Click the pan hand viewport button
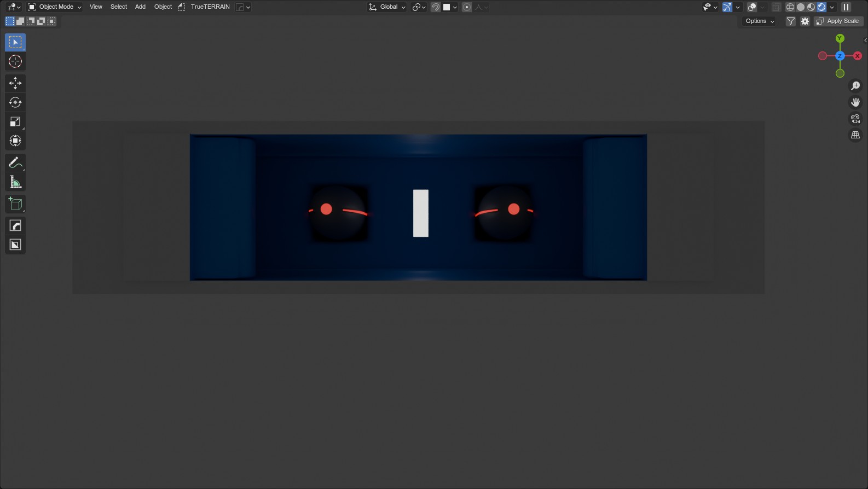This screenshot has width=868, height=489. [x=855, y=102]
